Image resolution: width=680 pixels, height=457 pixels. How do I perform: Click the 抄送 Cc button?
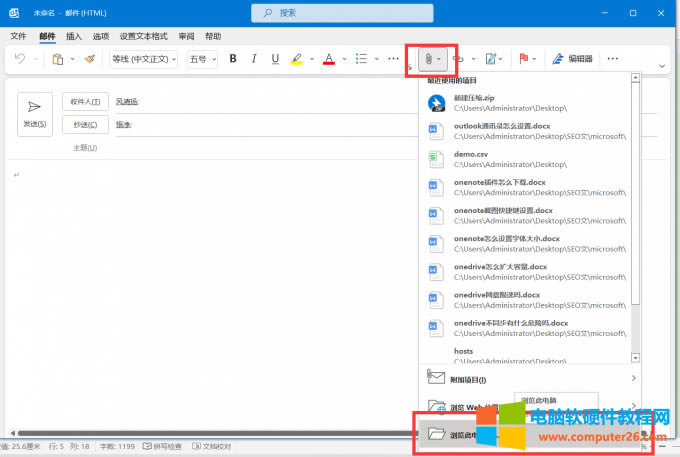click(x=85, y=125)
